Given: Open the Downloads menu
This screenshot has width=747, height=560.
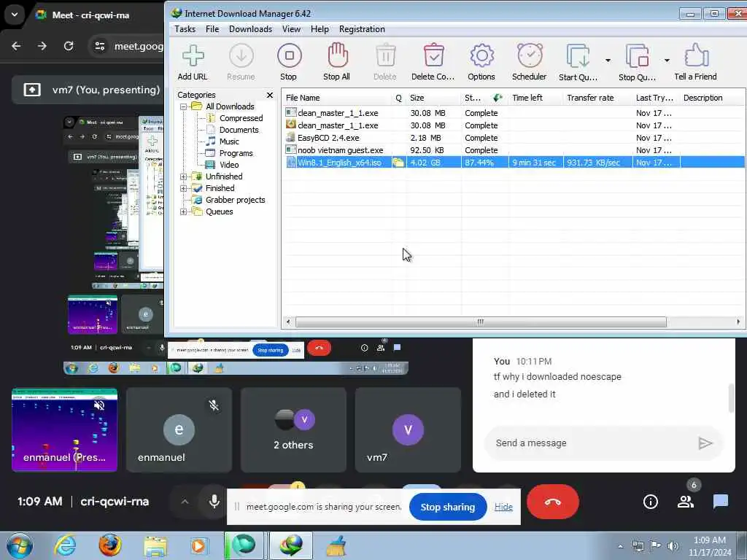Looking at the screenshot, I should (x=251, y=29).
